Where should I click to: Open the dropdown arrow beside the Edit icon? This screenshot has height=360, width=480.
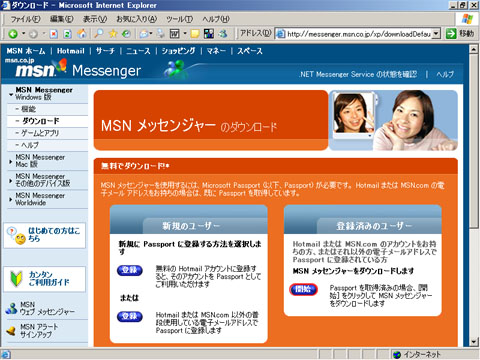coord(185,34)
